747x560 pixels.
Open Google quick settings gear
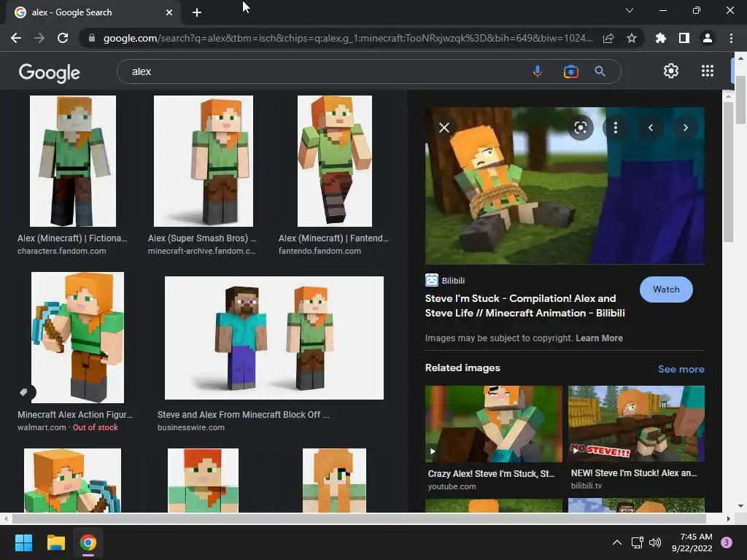(671, 71)
